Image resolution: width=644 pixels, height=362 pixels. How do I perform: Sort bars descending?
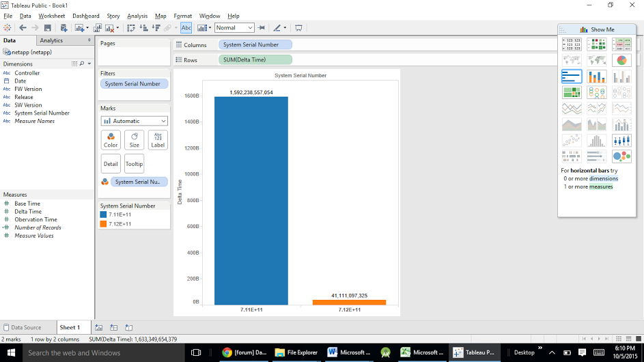[156, 28]
